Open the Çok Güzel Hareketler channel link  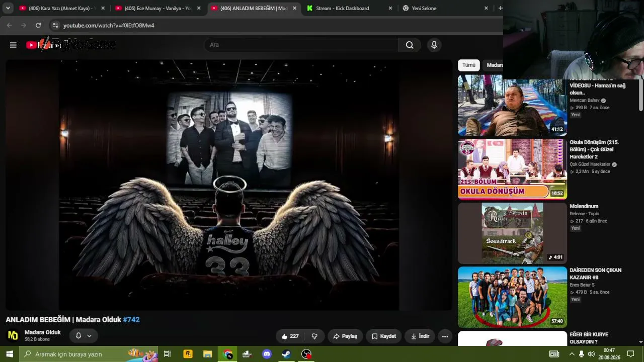pos(590,164)
